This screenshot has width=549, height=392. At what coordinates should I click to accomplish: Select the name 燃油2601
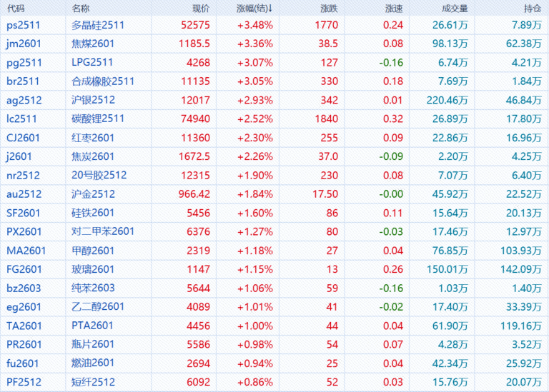(93, 363)
